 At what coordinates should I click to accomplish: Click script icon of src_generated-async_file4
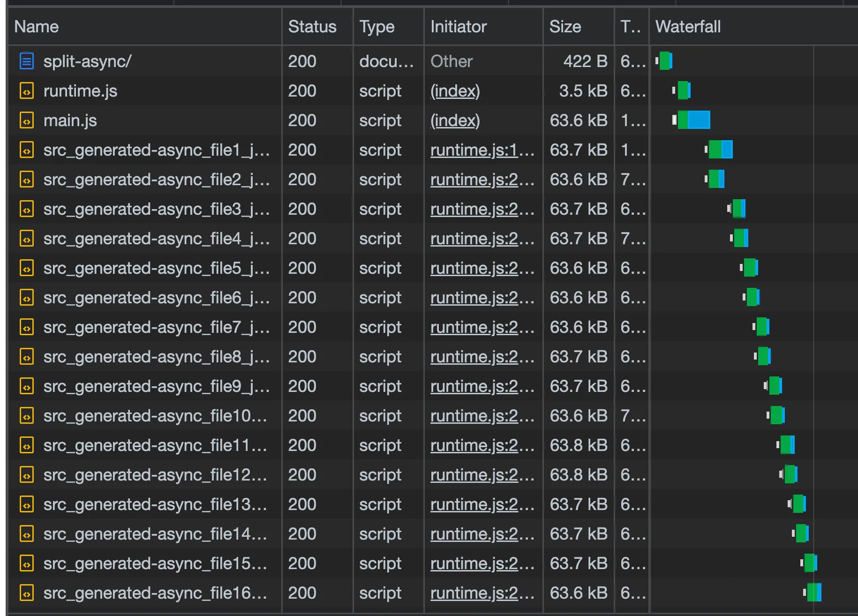point(27,239)
